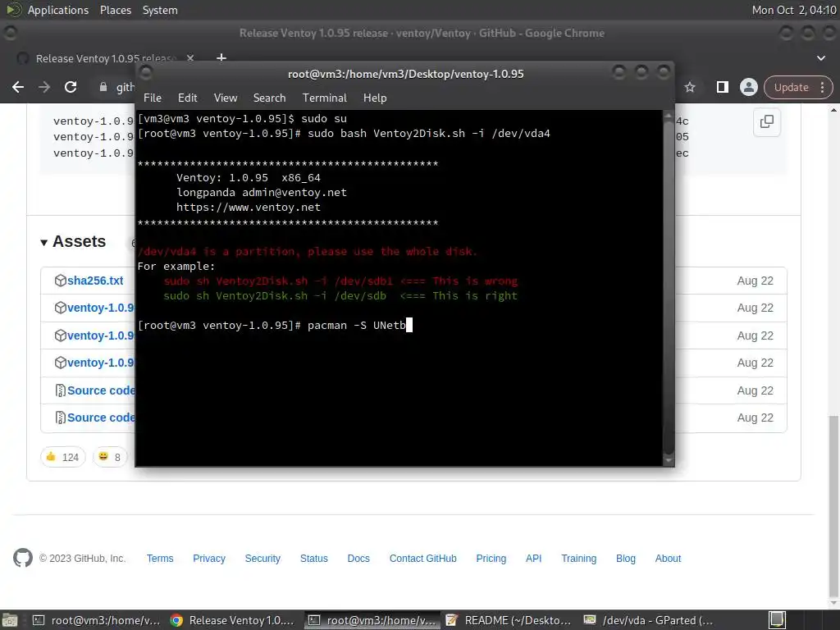Click smiley reaction with 8
Image resolution: width=840 pixels, height=630 pixels.
111,457
